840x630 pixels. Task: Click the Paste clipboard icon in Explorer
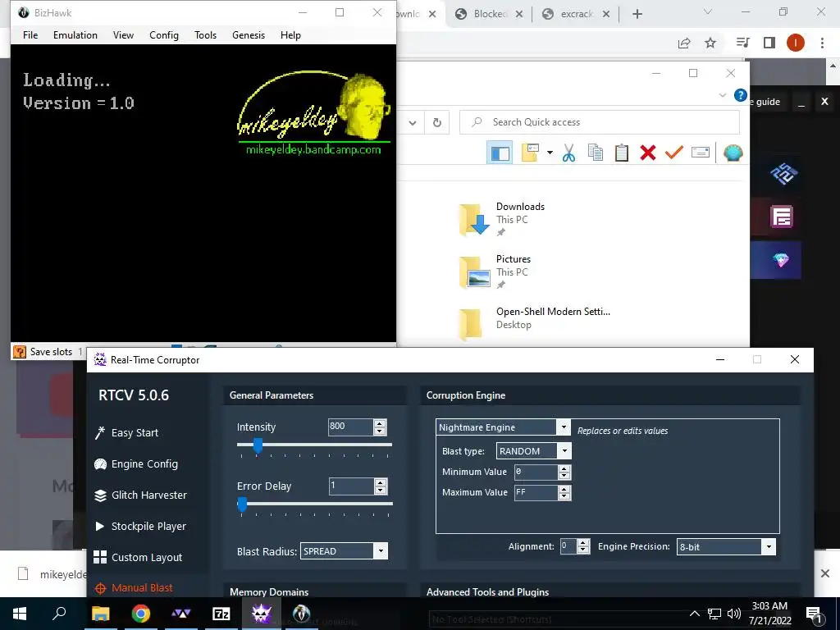tap(622, 153)
